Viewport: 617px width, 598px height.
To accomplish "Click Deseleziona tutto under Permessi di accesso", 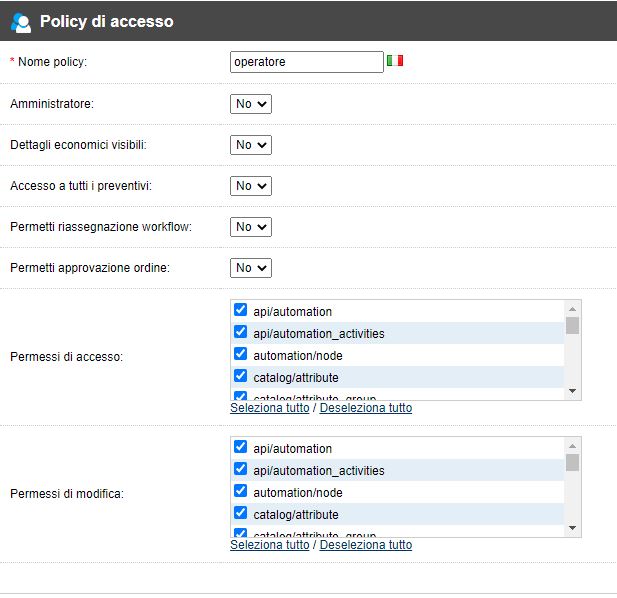I will [x=366, y=408].
